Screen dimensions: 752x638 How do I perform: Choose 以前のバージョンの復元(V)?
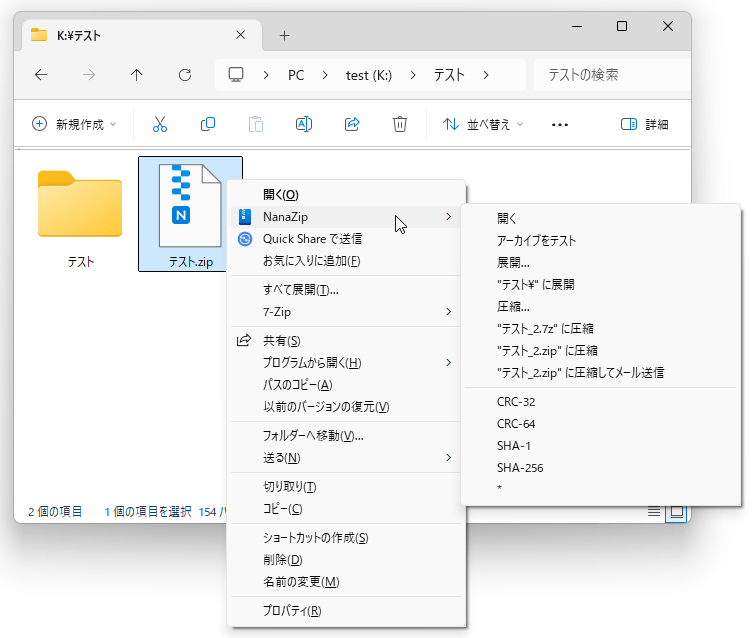click(x=346, y=407)
